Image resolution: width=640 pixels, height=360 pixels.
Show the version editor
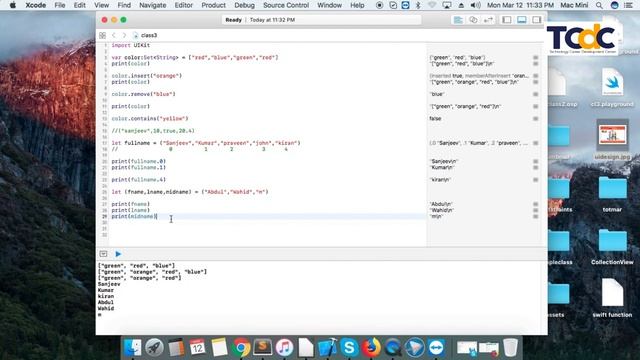pos(488,20)
